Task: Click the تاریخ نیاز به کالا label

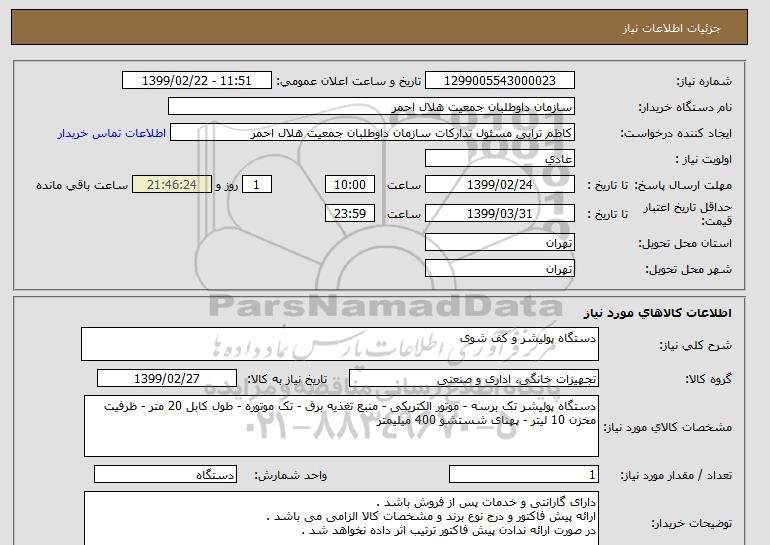Action: click(287, 379)
